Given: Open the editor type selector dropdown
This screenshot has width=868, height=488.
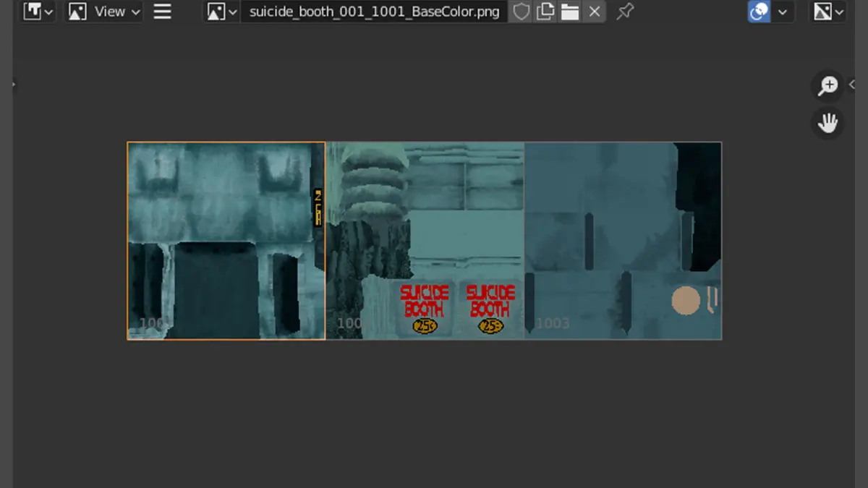Looking at the screenshot, I should pyautogui.click(x=38, y=12).
